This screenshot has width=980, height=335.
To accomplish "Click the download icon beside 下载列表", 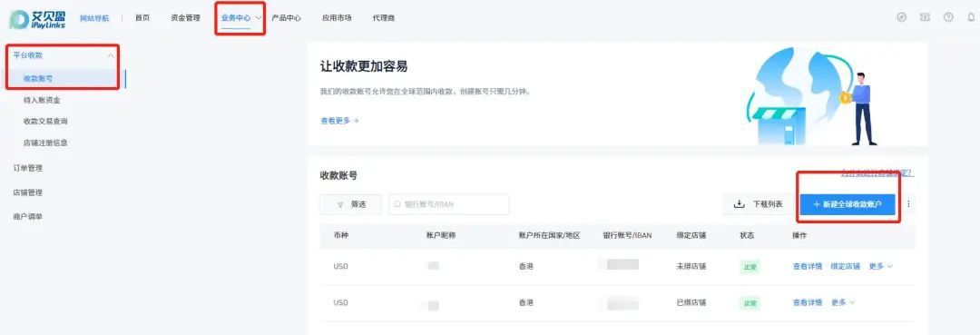I will 739,203.
